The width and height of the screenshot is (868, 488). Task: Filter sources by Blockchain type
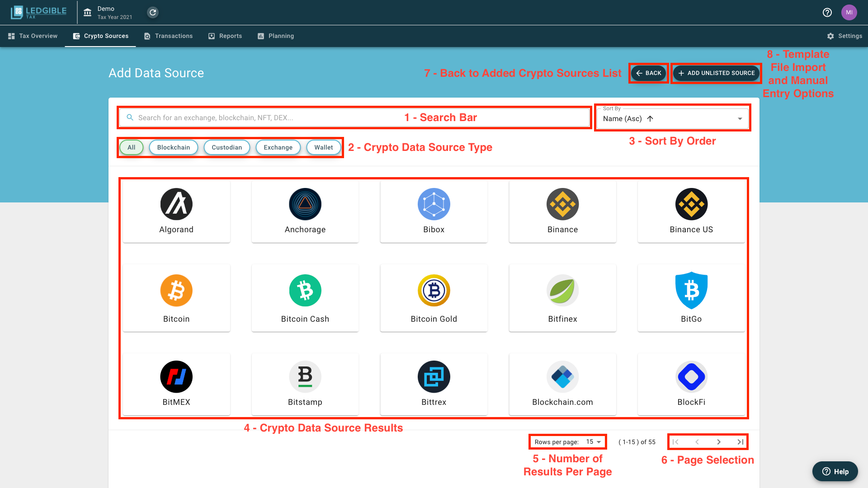pos(174,147)
